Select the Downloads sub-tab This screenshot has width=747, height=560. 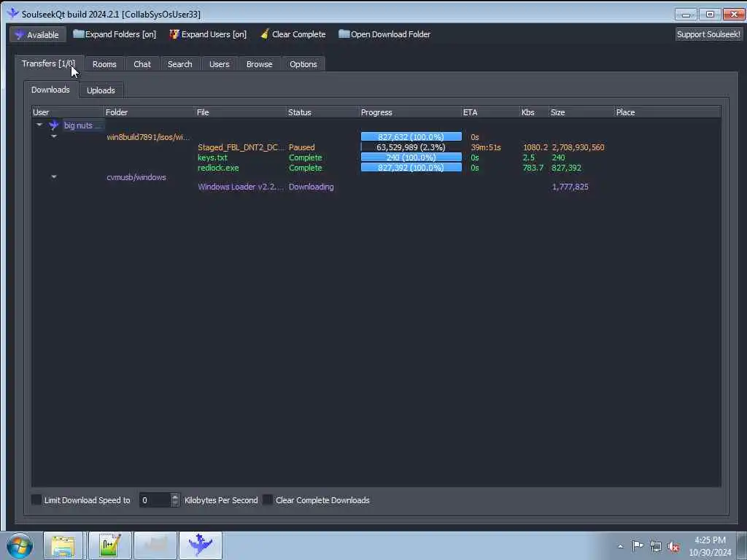50,90
